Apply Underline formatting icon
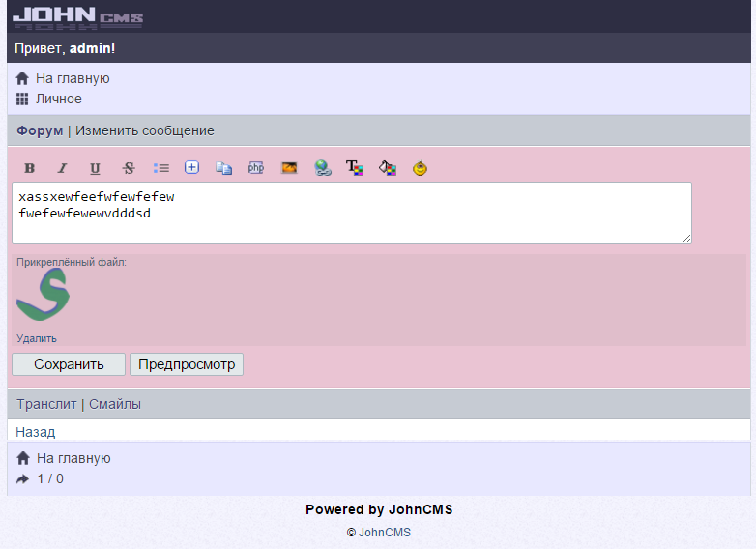Viewport: 756px width, 549px height. click(x=95, y=168)
